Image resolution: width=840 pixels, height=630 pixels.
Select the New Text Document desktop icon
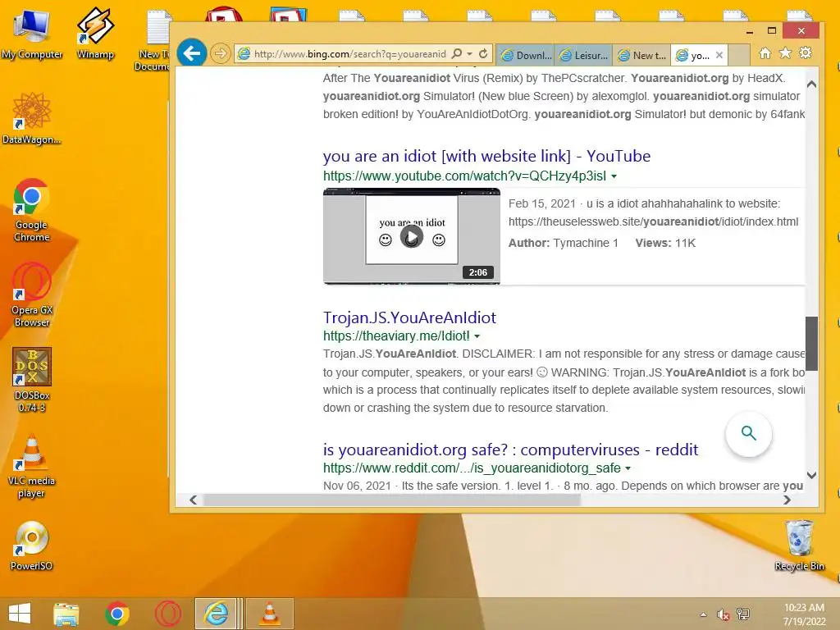tap(153, 39)
